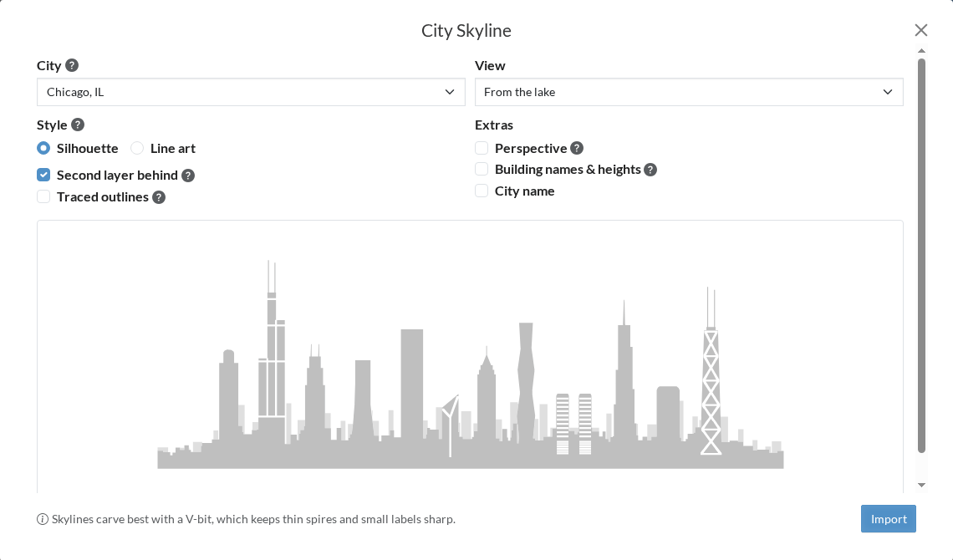
Task: Enable Traced outlines
Action: [x=43, y=196]
